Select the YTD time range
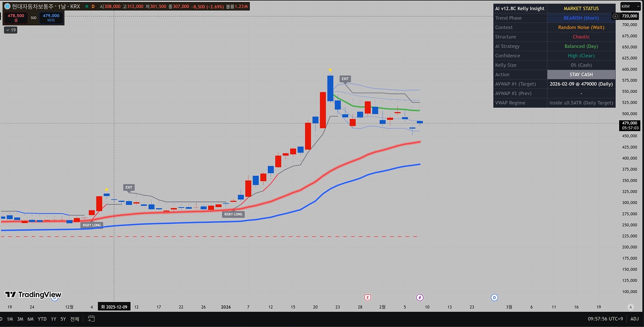This screenshot has height=327, width=644. (42, 319)
